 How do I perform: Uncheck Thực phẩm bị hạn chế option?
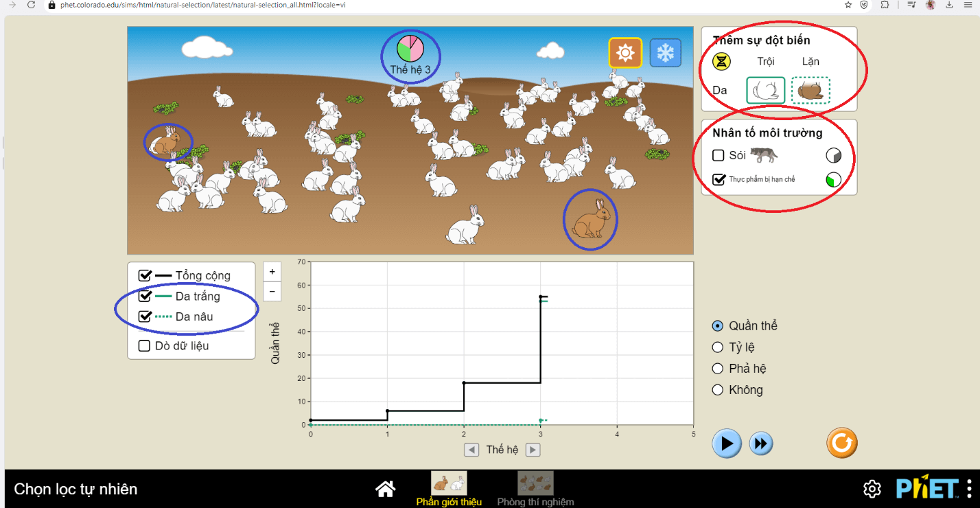tap(719, 180)
